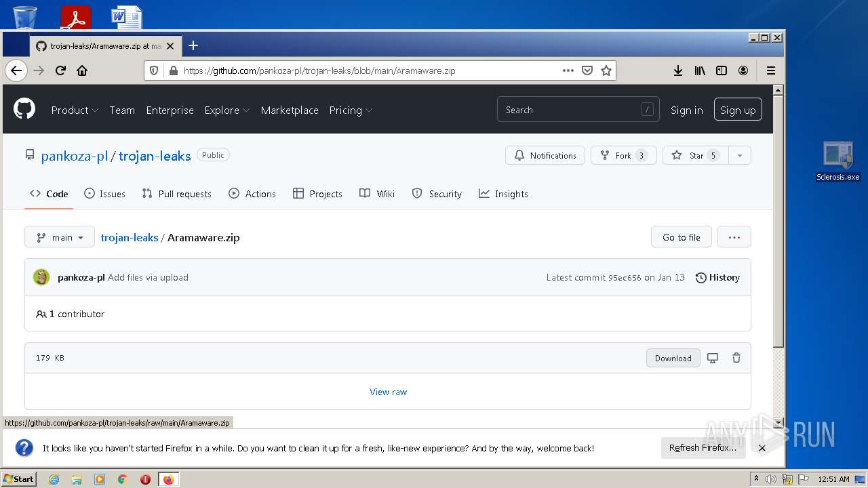Show sidebars icon in Firefox toolbar
The height and width of the screenshot is (488, 868).
coord(722,70)
